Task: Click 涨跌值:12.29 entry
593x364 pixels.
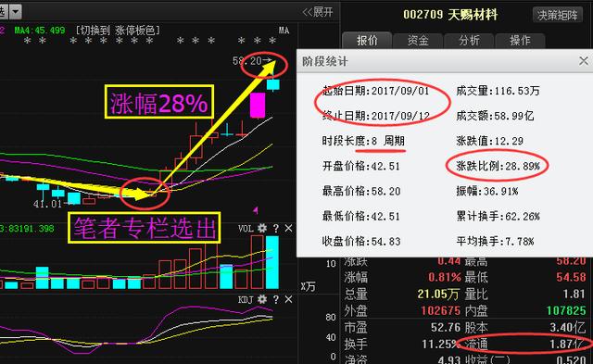Action: click(x=490, y=141)
